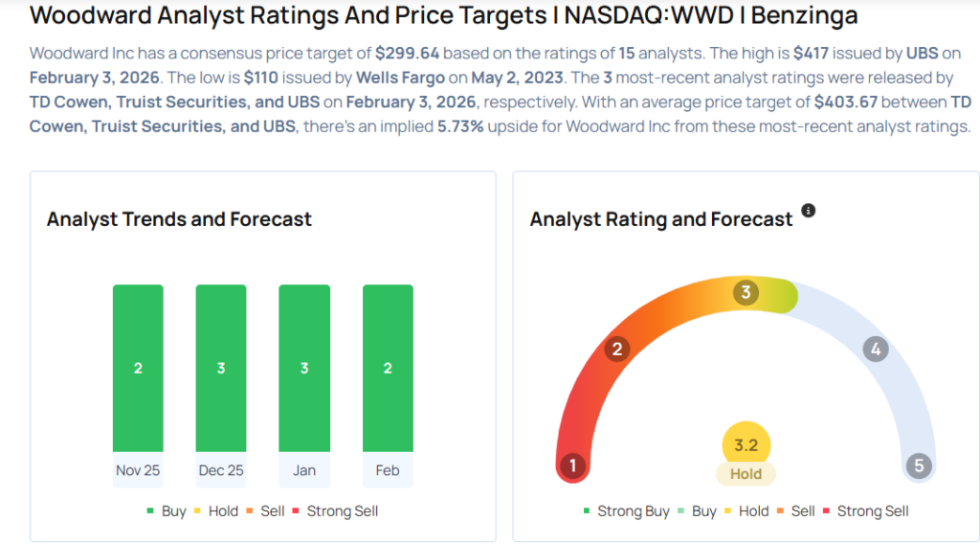The height and width of the screenshot is (544, 980).
Task: Select the Feb bar in trends chart
Action: pos(388,368)
